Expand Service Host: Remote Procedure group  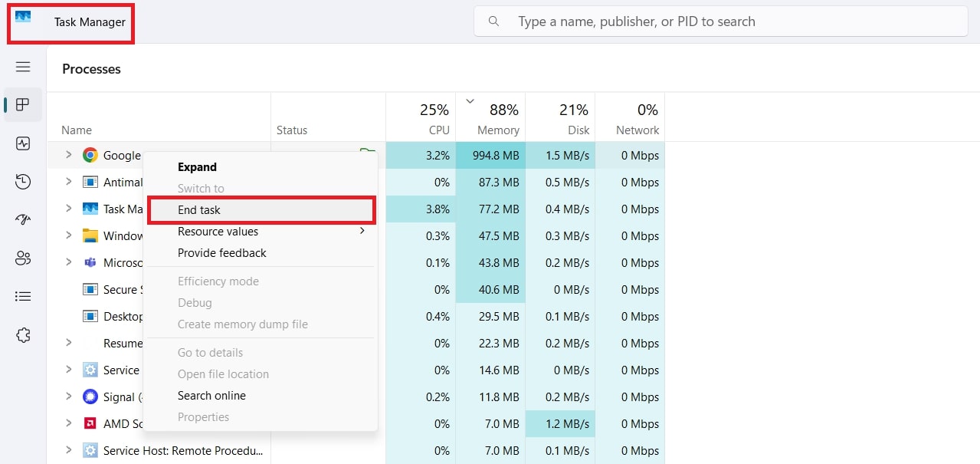coord(68,450)
